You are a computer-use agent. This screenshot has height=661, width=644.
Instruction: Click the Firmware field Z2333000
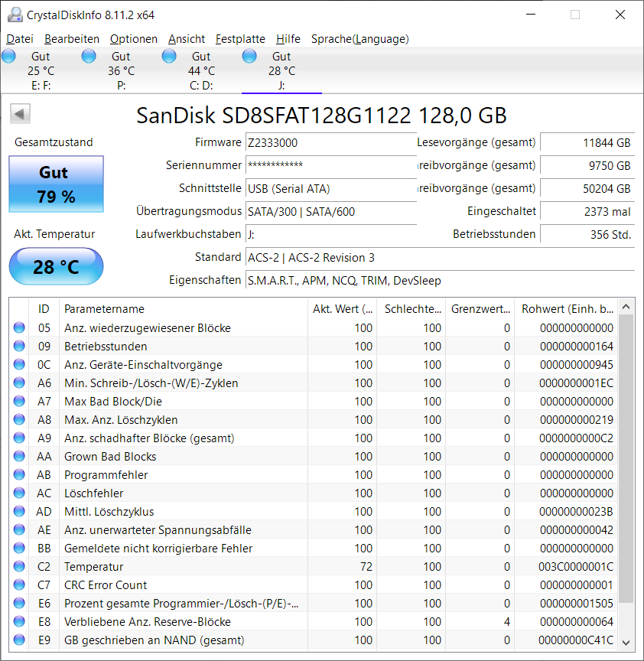tap(331, 142)
